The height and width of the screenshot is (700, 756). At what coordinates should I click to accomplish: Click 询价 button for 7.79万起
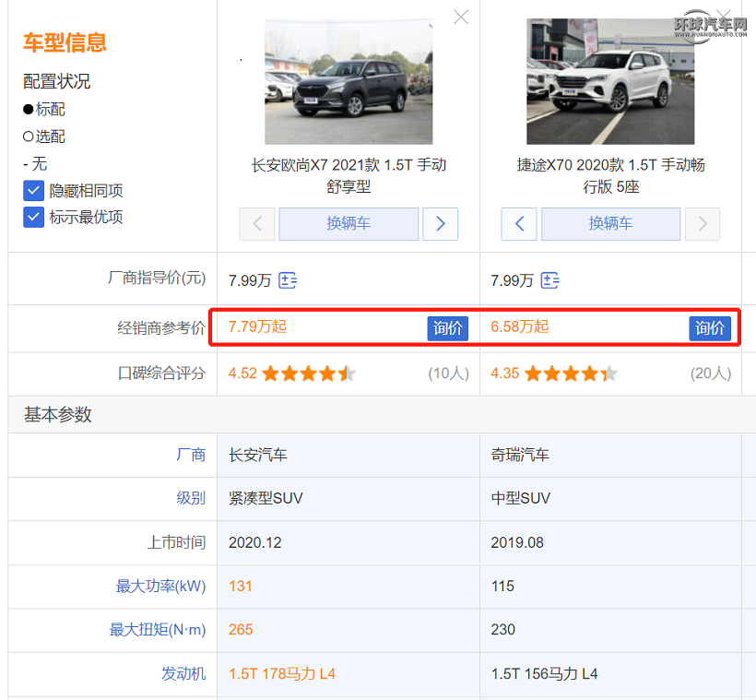tap(447, 328)
